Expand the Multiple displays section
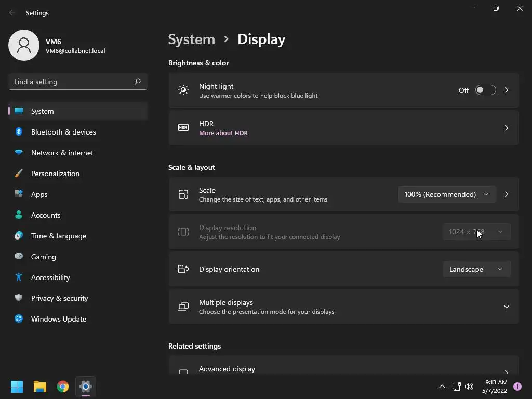The image size is (532, 399). tap(506, 307)
